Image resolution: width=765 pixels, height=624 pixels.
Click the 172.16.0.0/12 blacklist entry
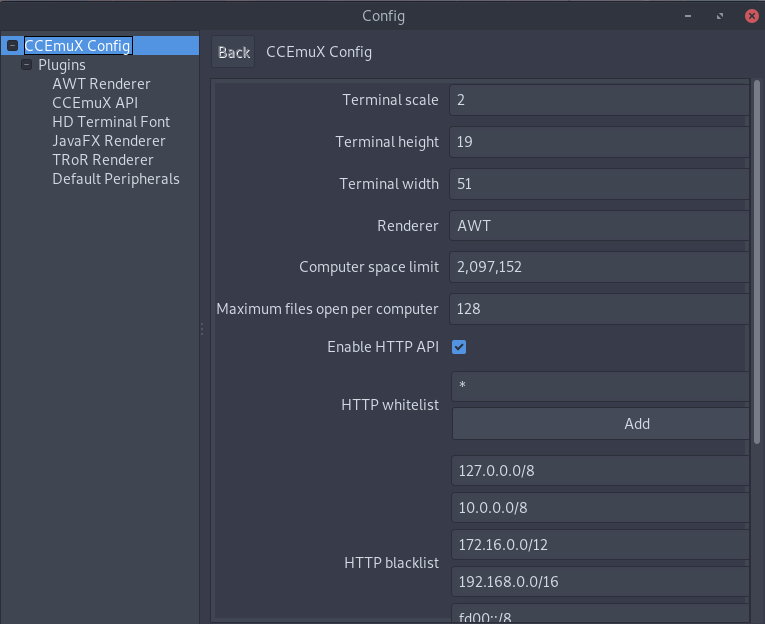(x=601, y=545)
